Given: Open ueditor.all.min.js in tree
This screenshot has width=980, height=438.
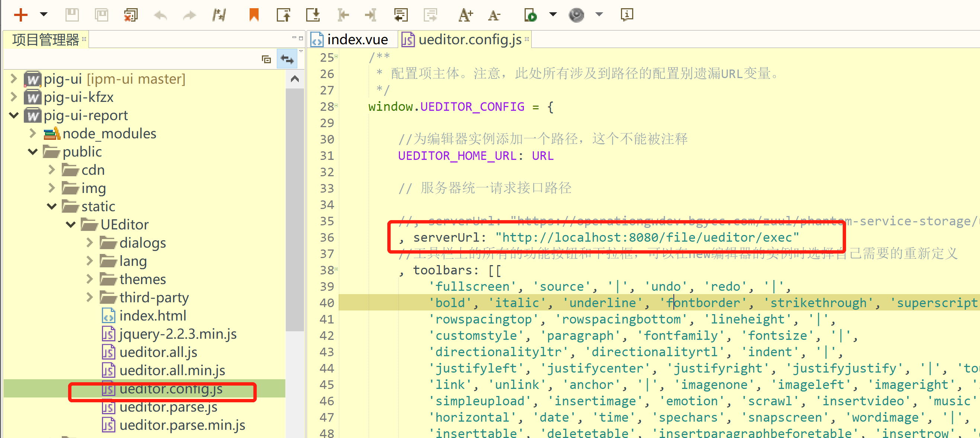Looking at the screenshot, I should point(172,370).
